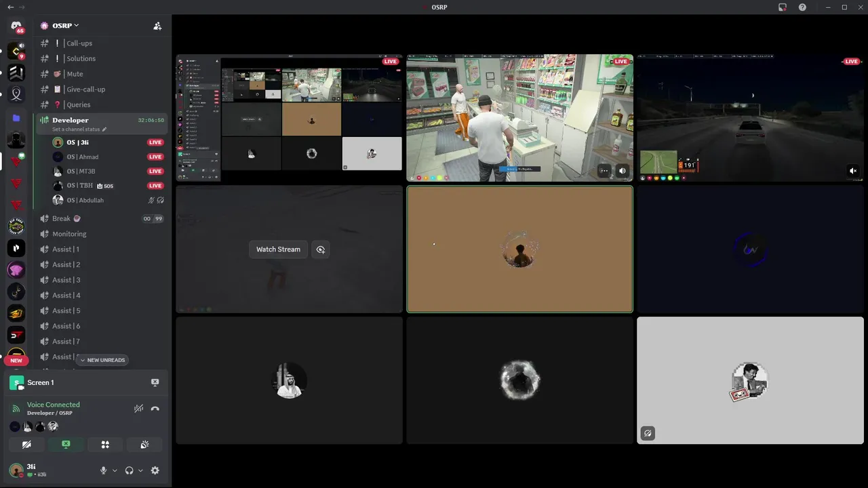Screen dimensions: 868x488
Task: Open yellow C server with 9 badge
Action: [16, 51]
